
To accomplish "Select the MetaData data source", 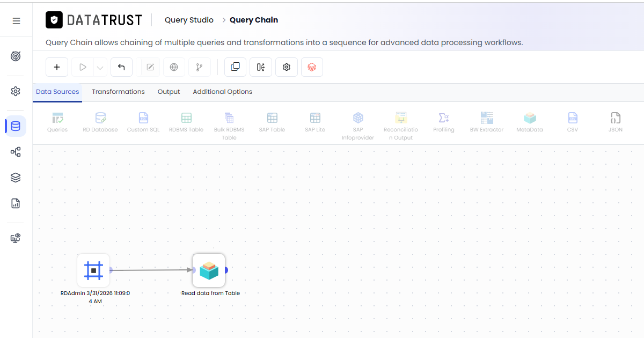I will 530,122.
